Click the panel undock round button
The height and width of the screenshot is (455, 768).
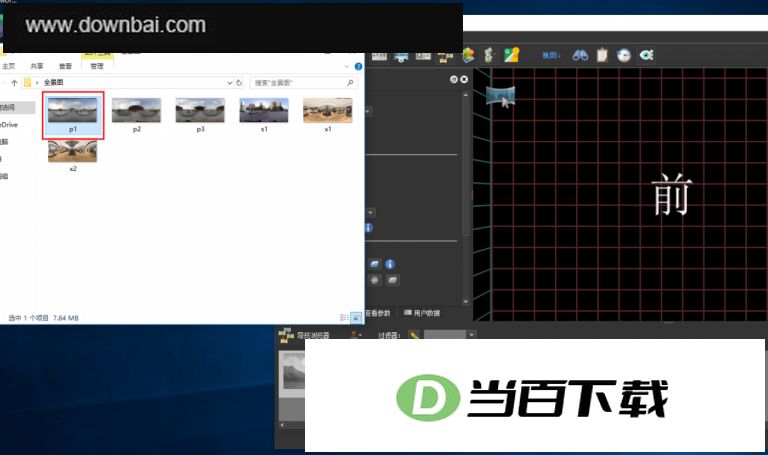454,79
